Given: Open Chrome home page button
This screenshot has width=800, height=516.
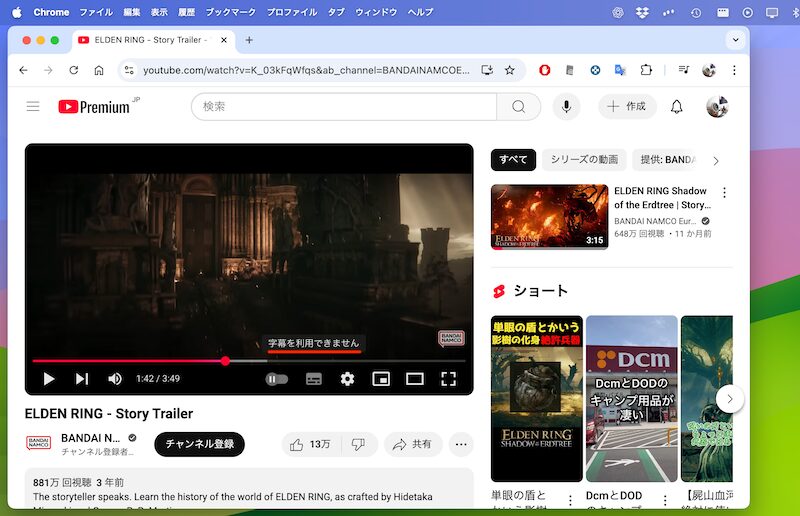Looking at the screenshot, I should [99, 70].
